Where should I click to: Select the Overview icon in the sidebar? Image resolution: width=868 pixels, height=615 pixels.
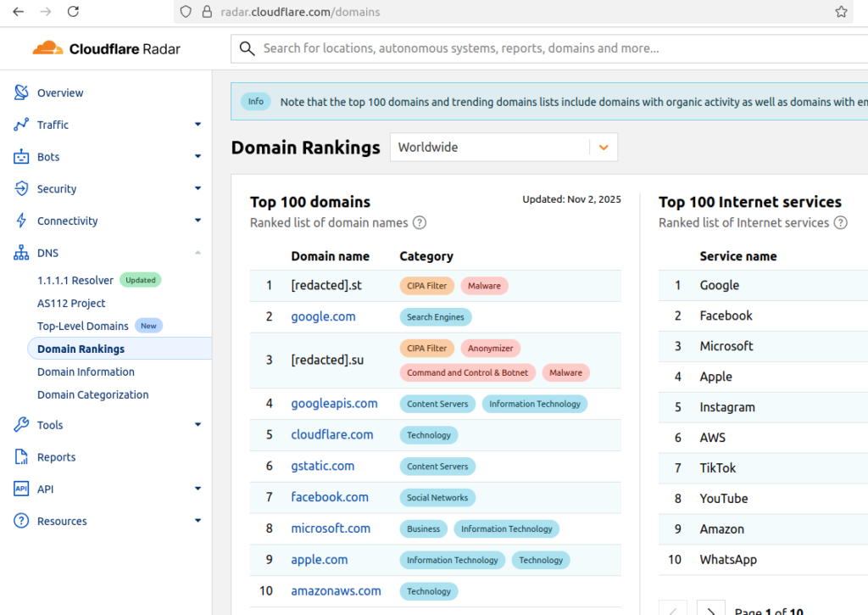coord(20,92)
